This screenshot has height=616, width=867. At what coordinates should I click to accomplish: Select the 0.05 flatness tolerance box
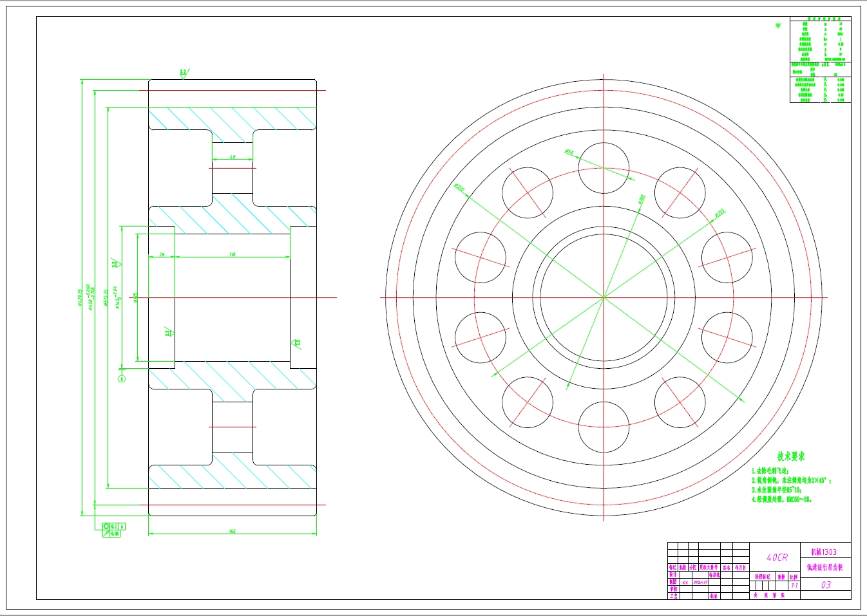[111, 534]
